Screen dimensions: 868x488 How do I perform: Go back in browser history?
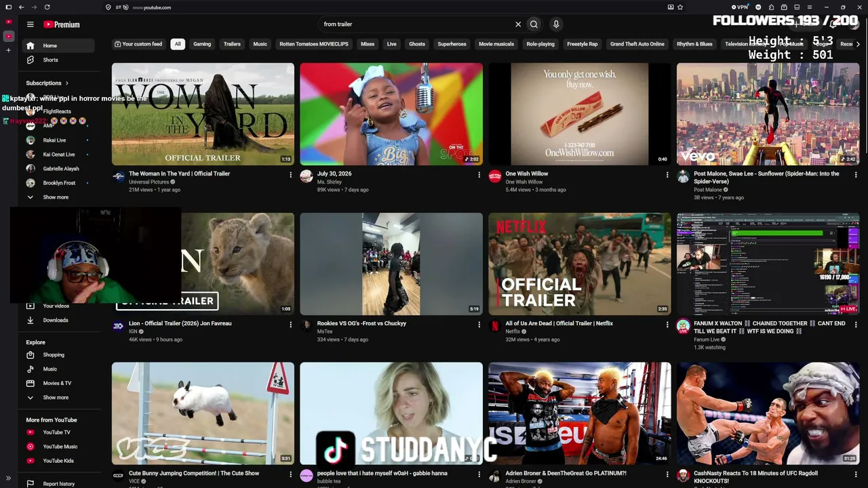pyautogui.click(x=21, y=7)
